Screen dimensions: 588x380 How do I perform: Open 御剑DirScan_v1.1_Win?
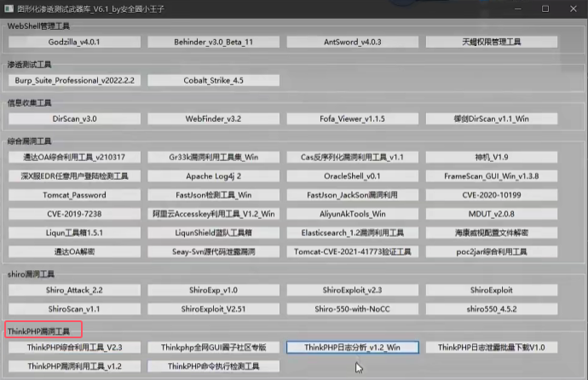pos(492,118)
